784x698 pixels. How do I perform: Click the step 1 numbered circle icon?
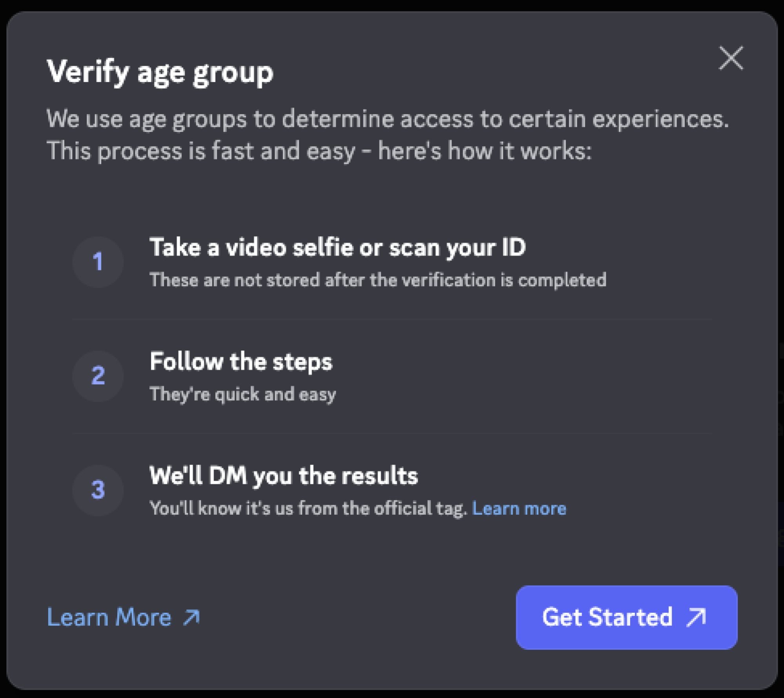tap(97, 262)
